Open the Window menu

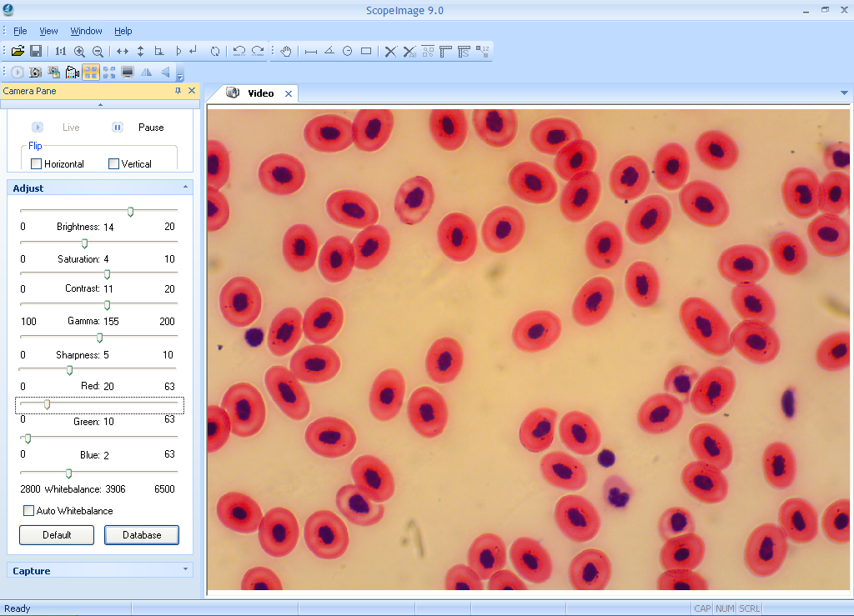[x=86, y=31]
